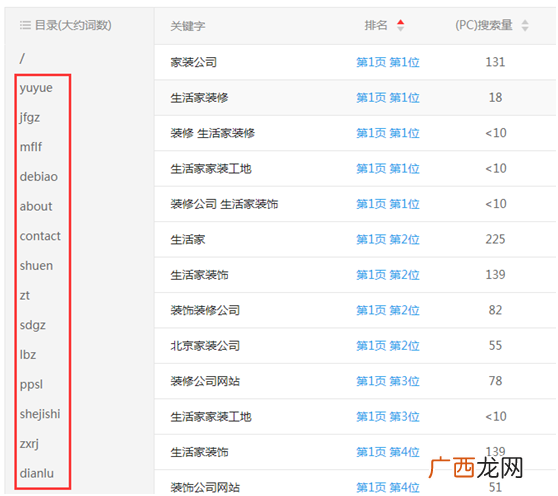Viewport: 558px width, 496px height.
Task: Select the dianlu directory
Action: coord(37,474)
